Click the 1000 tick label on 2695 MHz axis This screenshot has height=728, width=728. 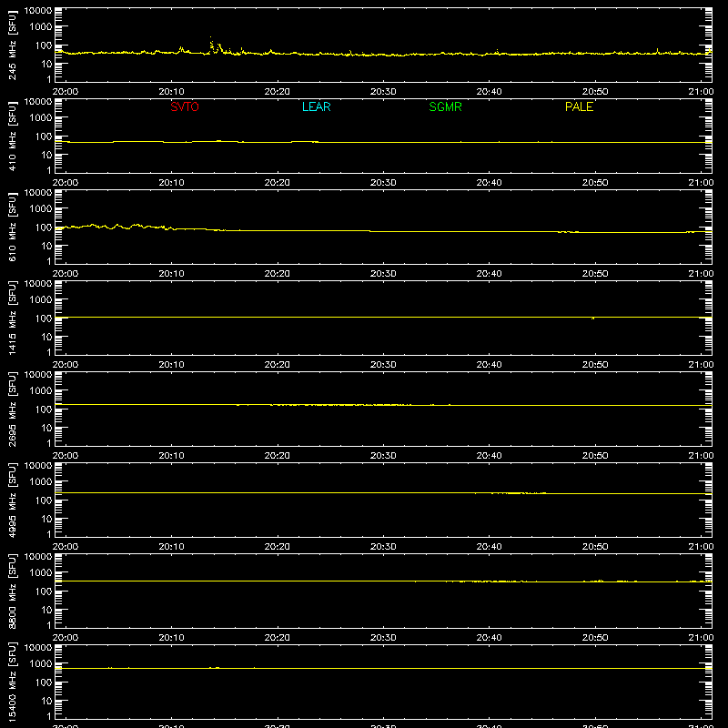(x=41, y=391)
